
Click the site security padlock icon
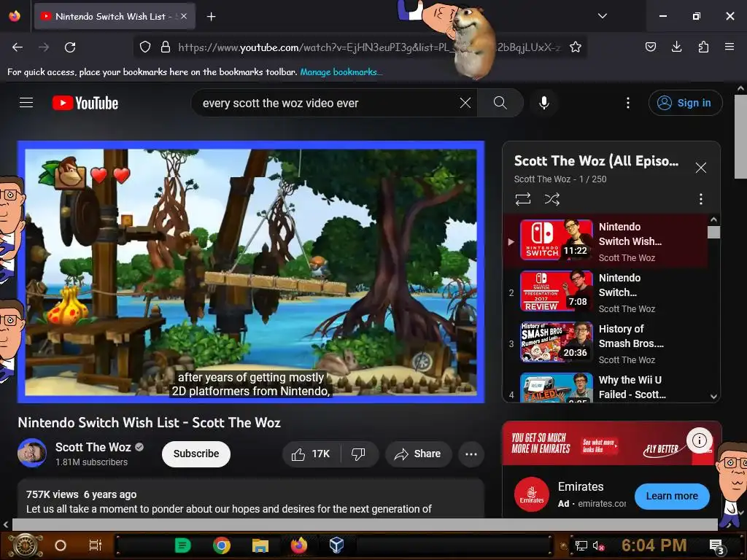tap(166, 47)
